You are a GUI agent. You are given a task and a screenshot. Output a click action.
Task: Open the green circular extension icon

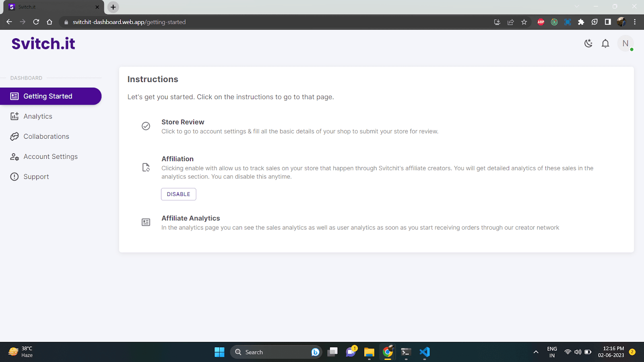554,22
